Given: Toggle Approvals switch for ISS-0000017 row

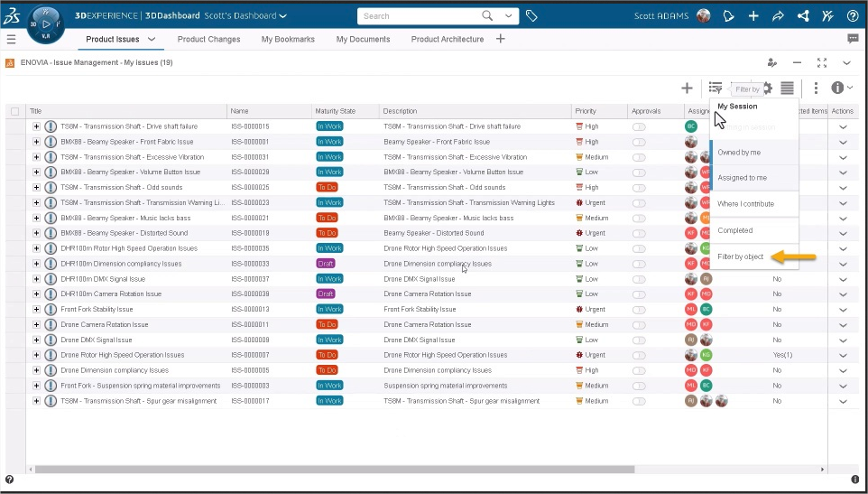Looking at the screenshot, I should point(639,401).
